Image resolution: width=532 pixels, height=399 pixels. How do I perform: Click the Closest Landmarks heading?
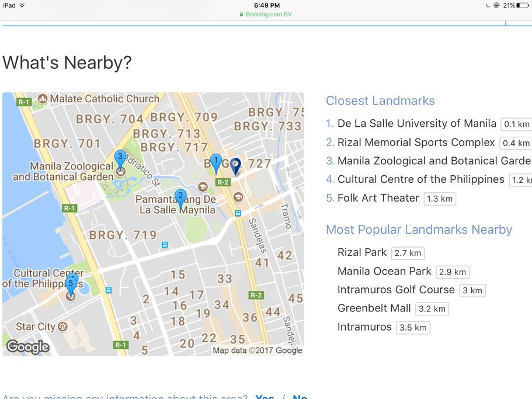coord(380,100)
